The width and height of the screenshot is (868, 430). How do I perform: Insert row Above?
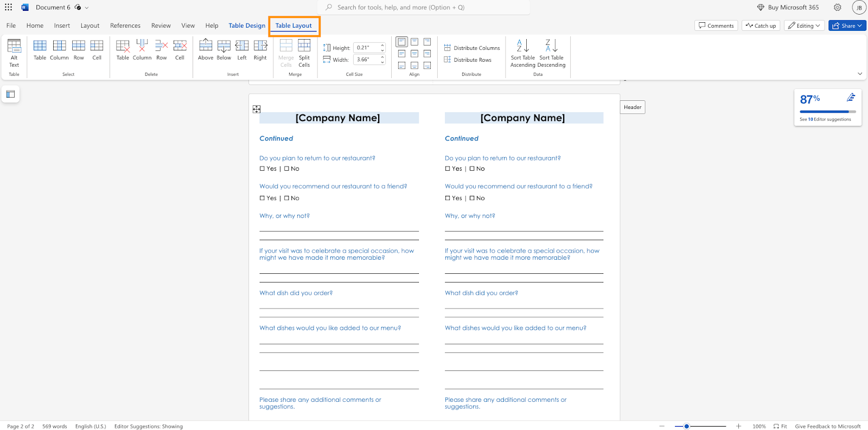[x=206, y=50]
